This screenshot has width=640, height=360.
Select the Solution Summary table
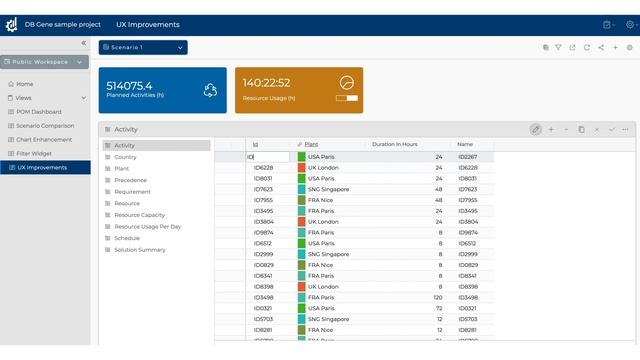[x=140, y=250]
